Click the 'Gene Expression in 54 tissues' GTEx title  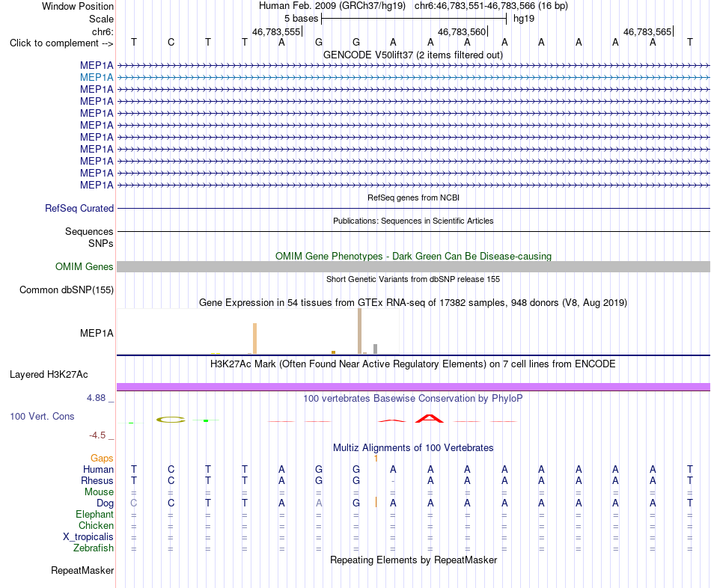[x=413, y=303]
